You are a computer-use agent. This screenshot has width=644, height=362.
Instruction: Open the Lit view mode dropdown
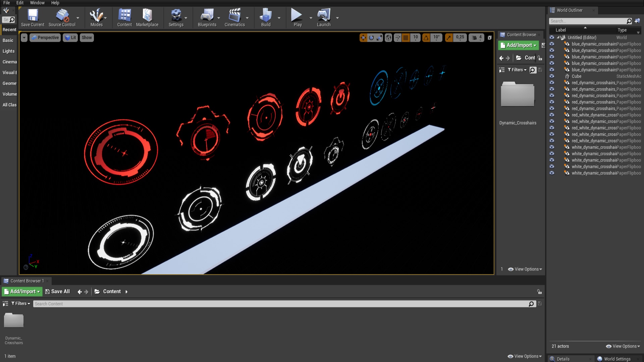click(x=70, y=38)
